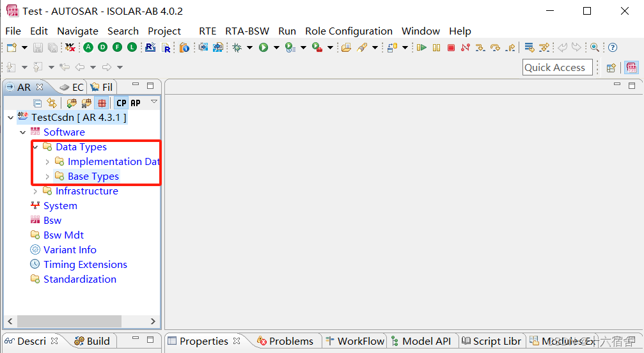Click the package folder with grey tool icon
The height and width of the screenshot is (353, 644).
click(x=86, y=103)
